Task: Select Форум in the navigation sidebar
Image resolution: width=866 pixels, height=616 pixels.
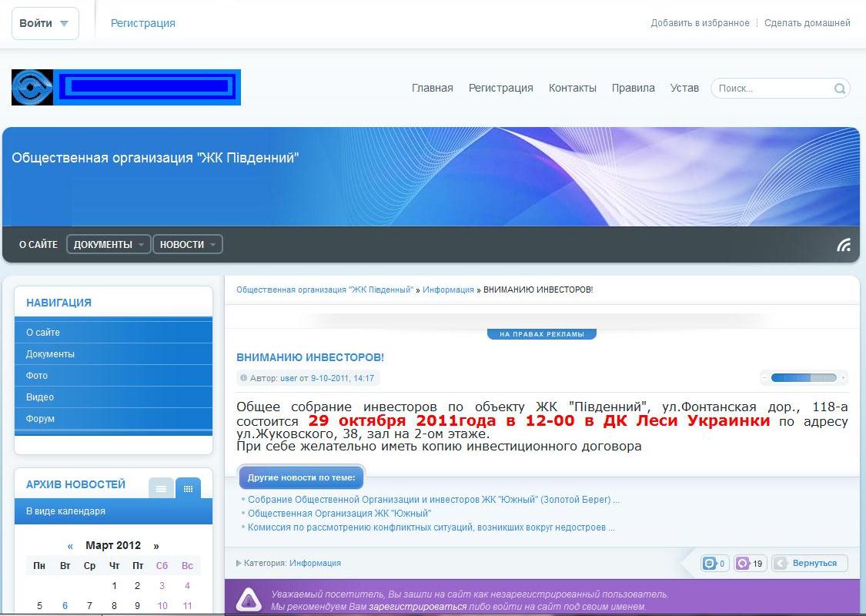Action: pyautogui.click(x=40, y=419)
